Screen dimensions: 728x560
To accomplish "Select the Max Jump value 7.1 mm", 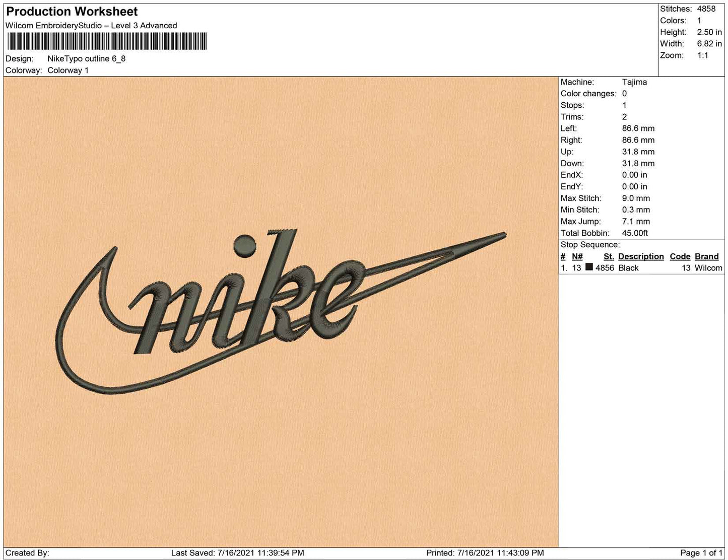I will tap(636, 222).
